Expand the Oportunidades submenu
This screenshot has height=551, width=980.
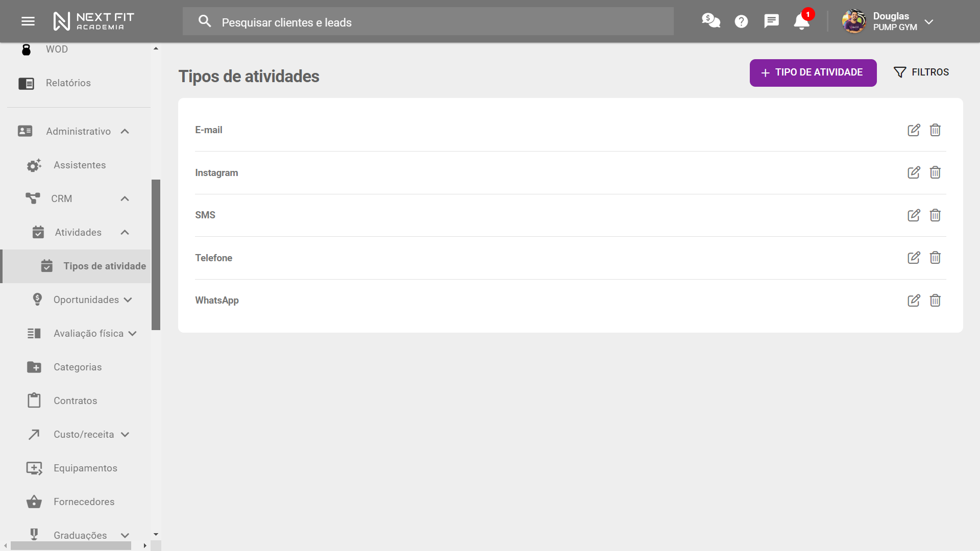click(x=128, y=300)
